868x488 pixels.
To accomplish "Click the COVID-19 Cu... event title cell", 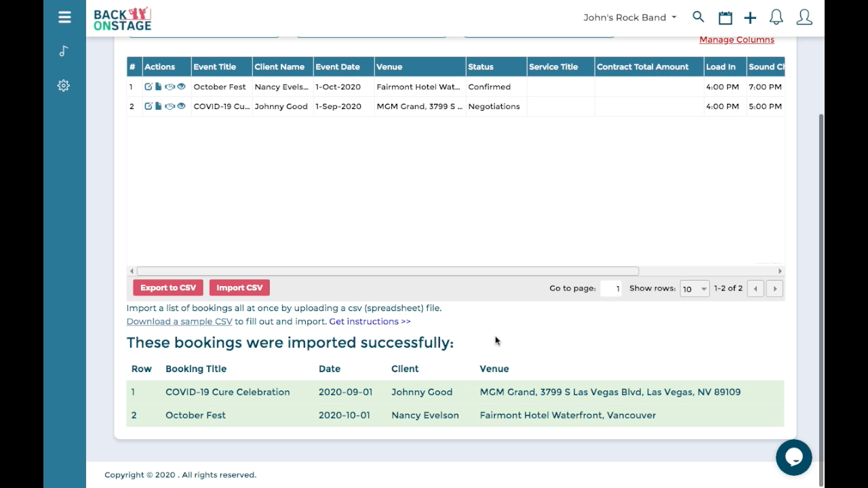I will (x=221, y=106).
